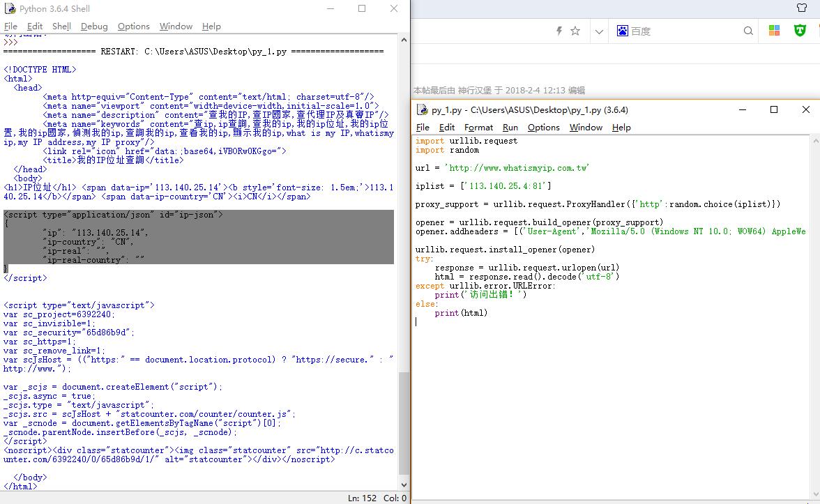Click inside the Baidu search field

(x=683, y=31)
